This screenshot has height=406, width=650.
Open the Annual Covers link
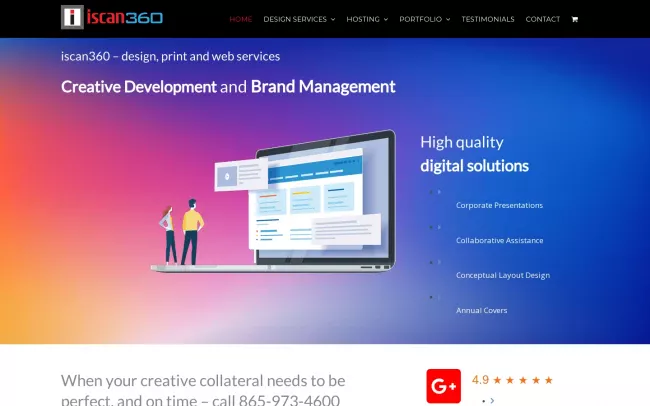pos(481,310)
